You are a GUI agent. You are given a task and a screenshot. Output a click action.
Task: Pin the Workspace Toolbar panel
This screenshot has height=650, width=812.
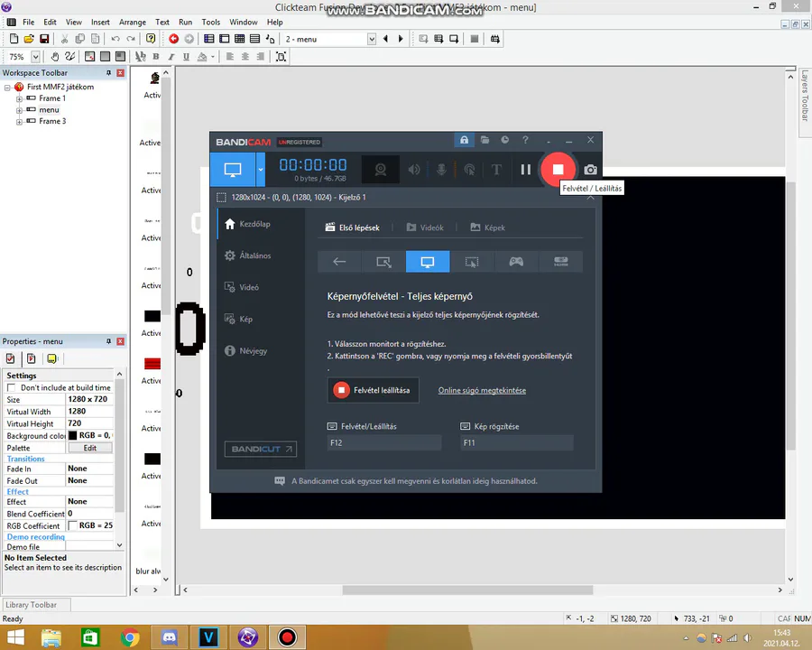[x=109, y=73]
